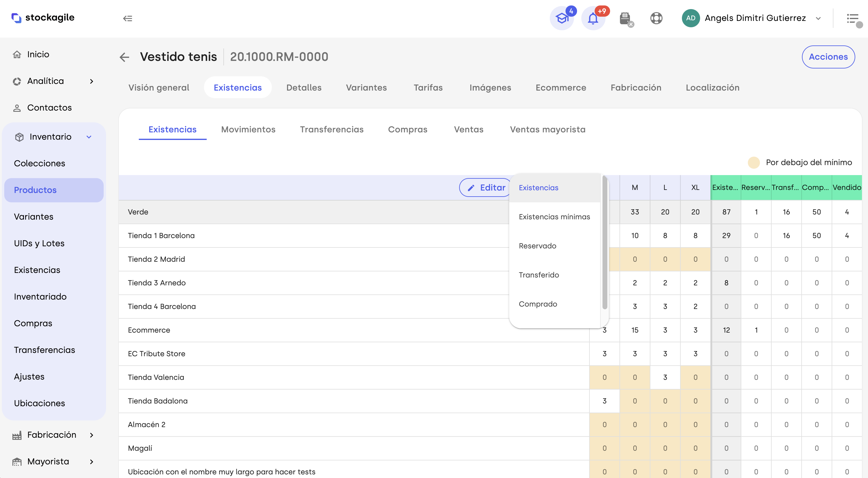868x478 pixels.
Task: Click the pencil icon in Editar button
Action: pos(471,188)
